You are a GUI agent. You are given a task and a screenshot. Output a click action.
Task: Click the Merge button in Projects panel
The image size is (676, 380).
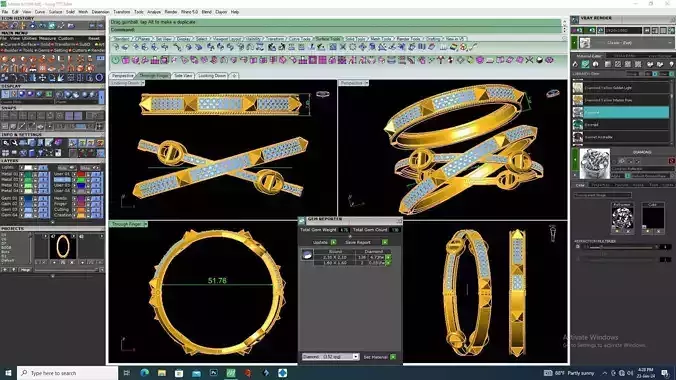[x=26, y=270]
